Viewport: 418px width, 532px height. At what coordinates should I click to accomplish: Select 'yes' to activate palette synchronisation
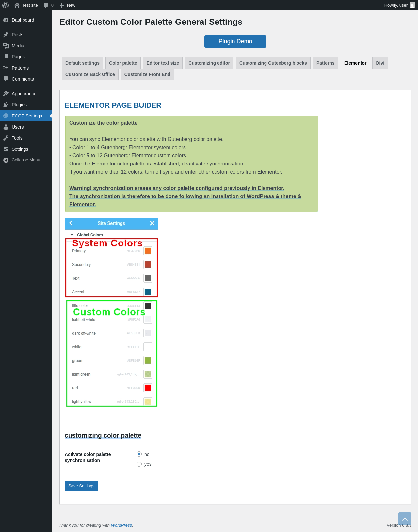(x=139, y=464)
